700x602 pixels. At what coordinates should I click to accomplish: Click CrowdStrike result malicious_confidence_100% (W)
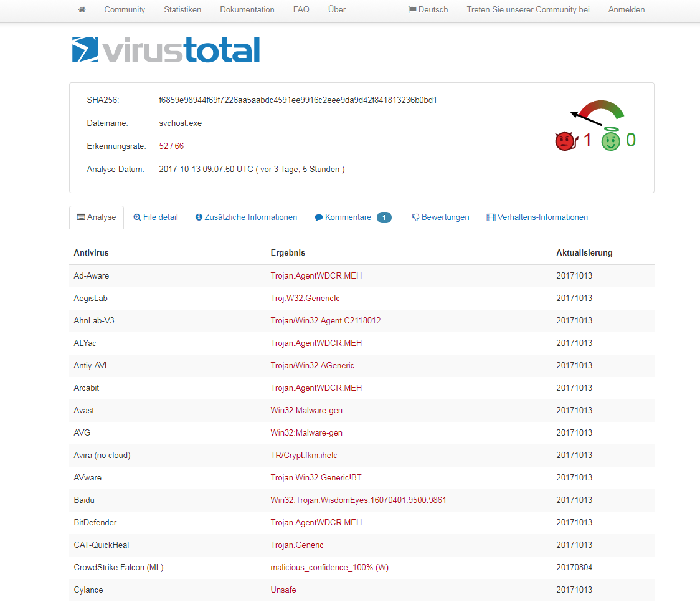[x=329, y=567]
